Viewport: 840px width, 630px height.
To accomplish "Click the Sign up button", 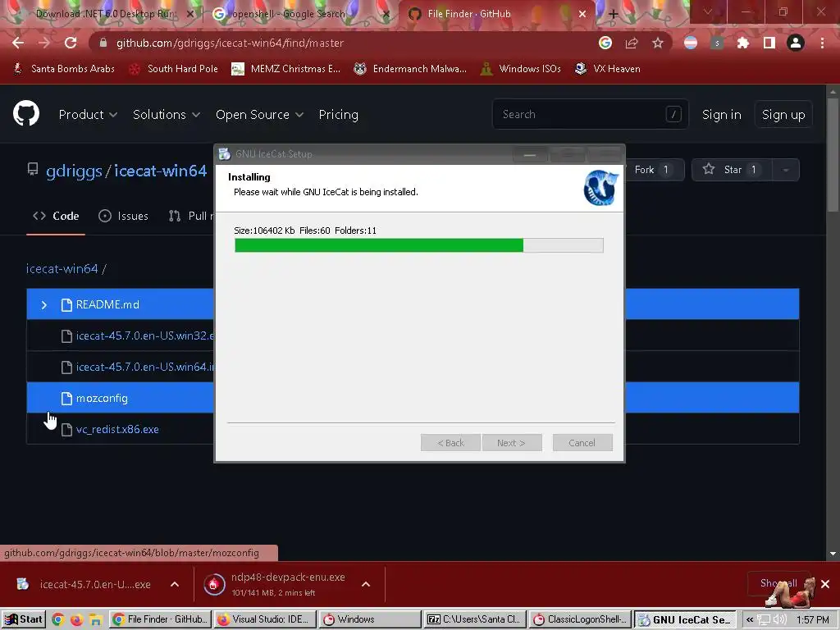I will [783, 115].
